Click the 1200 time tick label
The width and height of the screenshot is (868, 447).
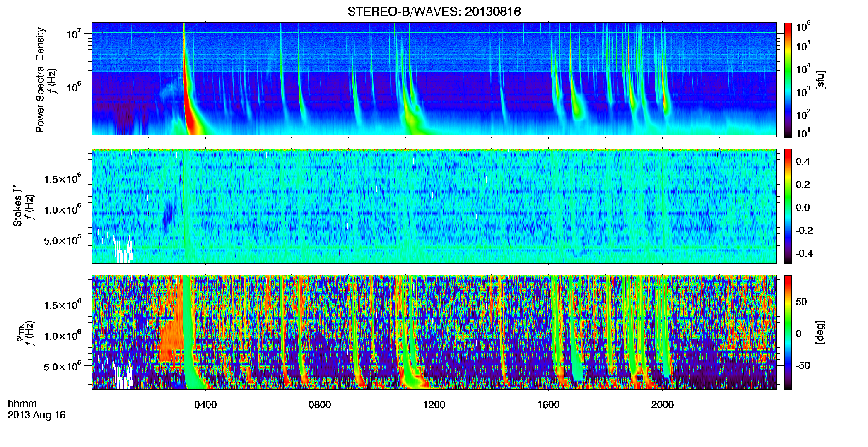(434, 405)
